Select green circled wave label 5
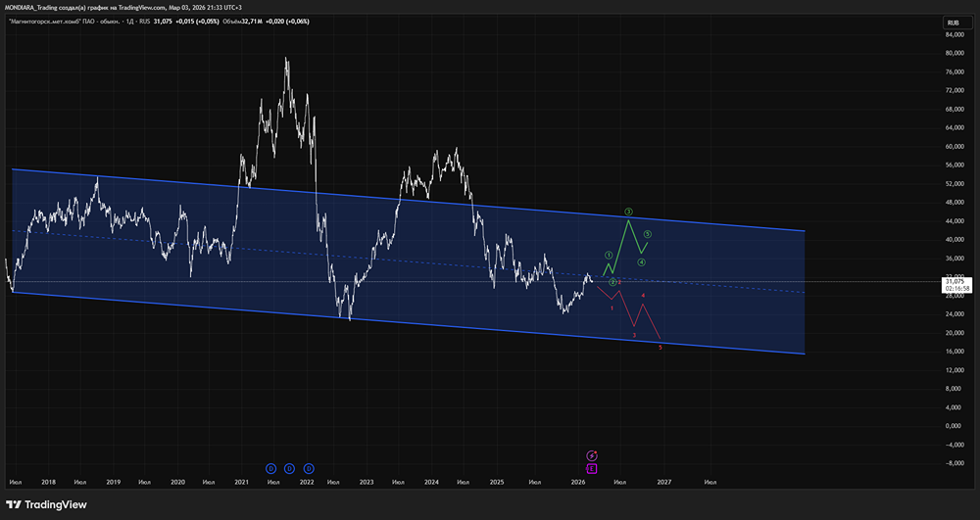The image size is (980, 520). [x=649, y=234]
